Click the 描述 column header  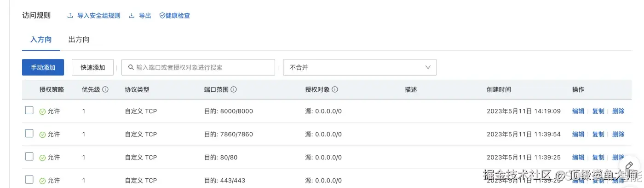point(411,89)
